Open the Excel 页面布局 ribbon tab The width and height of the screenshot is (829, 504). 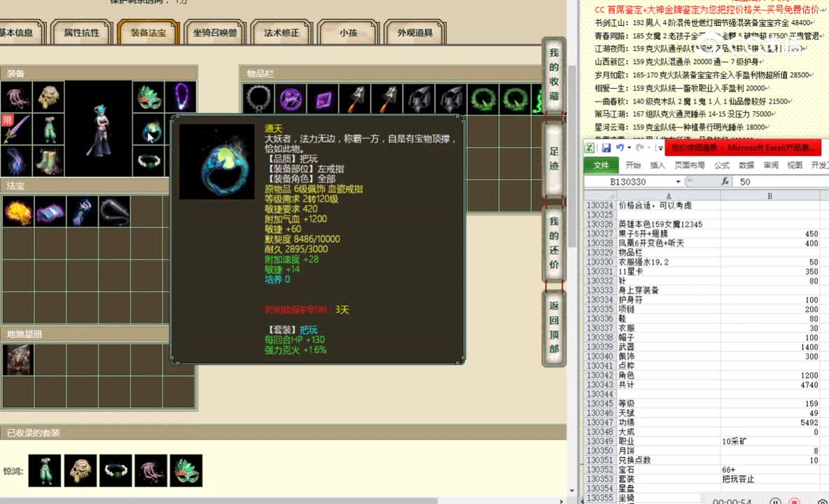pyautogui.click(x=690, y=165)
